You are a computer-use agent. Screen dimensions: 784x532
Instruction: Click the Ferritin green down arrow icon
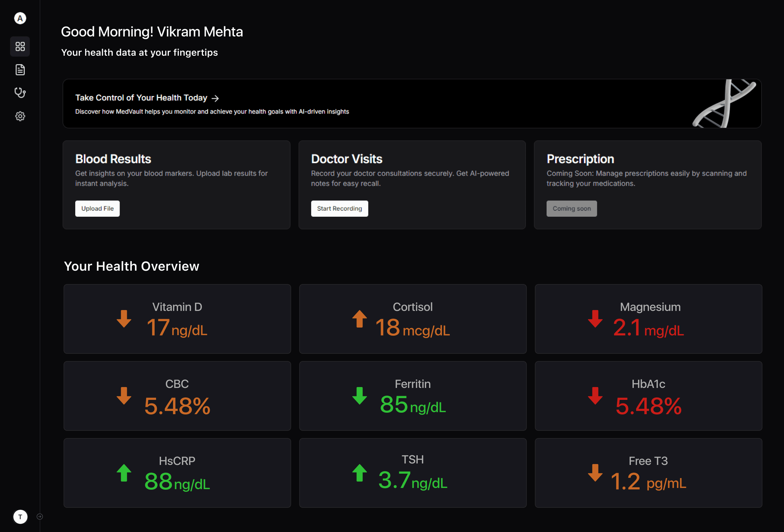click(x=360, y=396)
